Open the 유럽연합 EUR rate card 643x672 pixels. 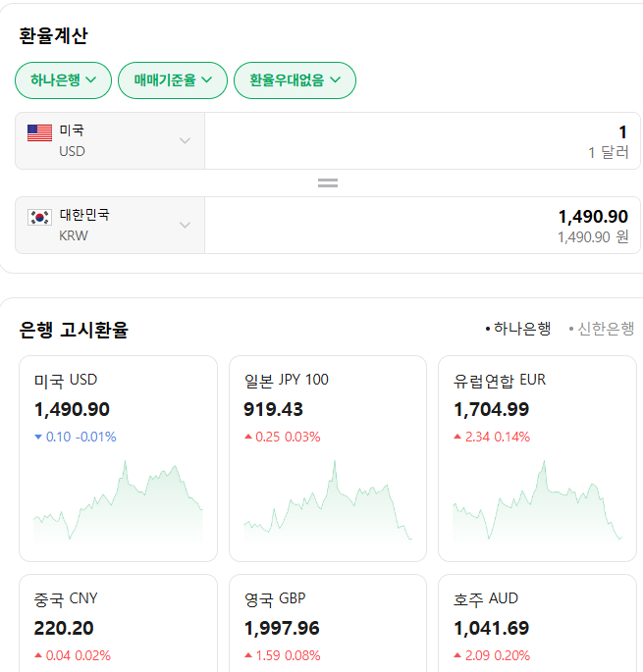pyautogui.click(x=537, y=458)
